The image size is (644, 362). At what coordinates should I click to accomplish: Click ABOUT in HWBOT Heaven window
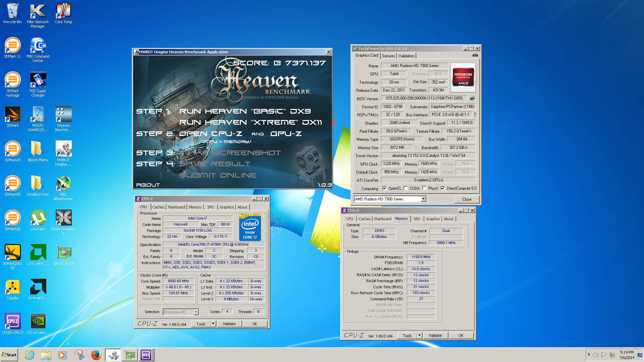click(x=148, y=185)
